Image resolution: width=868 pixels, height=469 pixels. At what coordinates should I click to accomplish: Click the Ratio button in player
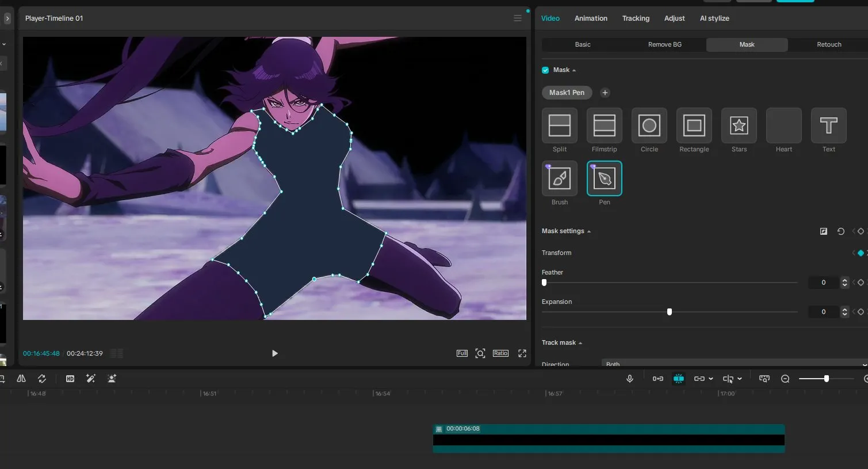click(x=500, y=353)
